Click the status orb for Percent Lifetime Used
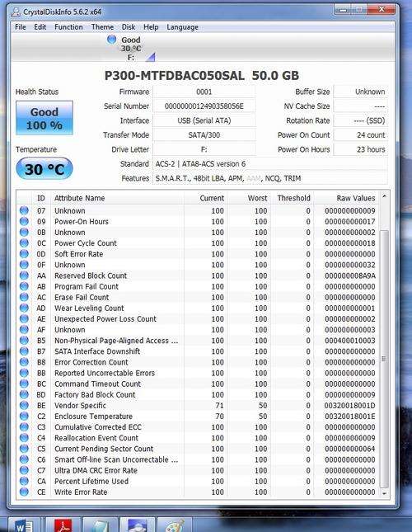This screenshot has width=412, height=532. pos(24,481)
